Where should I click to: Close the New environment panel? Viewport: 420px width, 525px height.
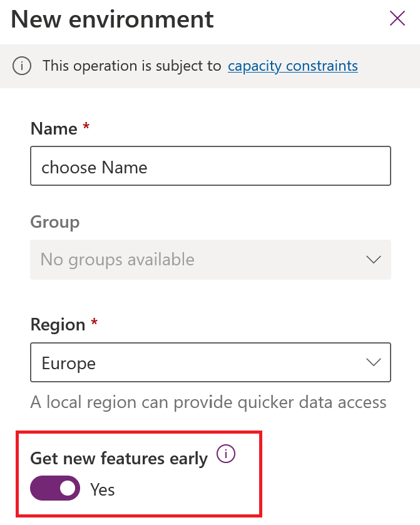click(397, 19)
